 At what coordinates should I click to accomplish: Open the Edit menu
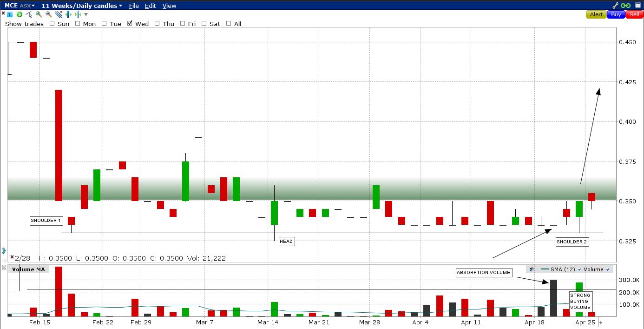click(151, 6)
